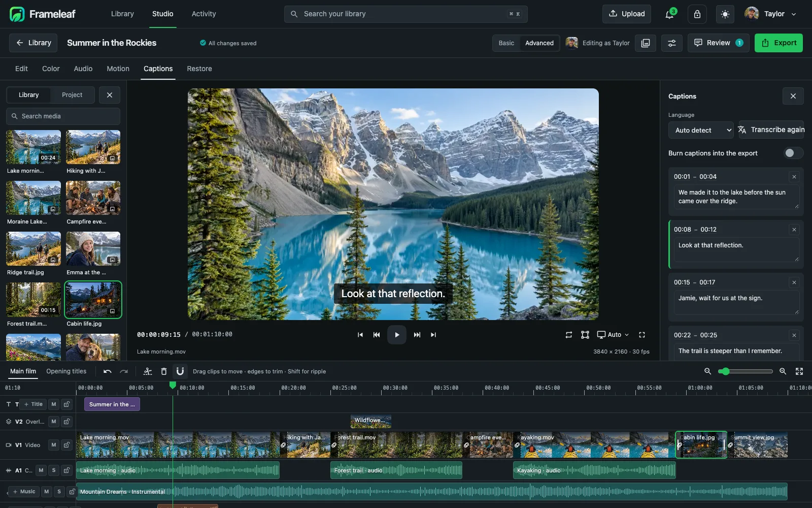The width and height of the screenshot is (812, 508).
Task: Mute the V1 Video track
Action: 54,445
